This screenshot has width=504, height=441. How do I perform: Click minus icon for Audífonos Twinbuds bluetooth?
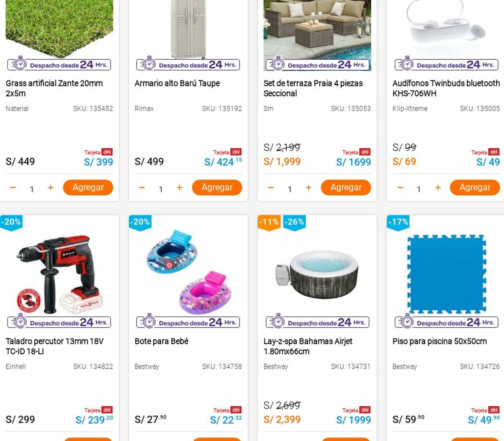400,187
